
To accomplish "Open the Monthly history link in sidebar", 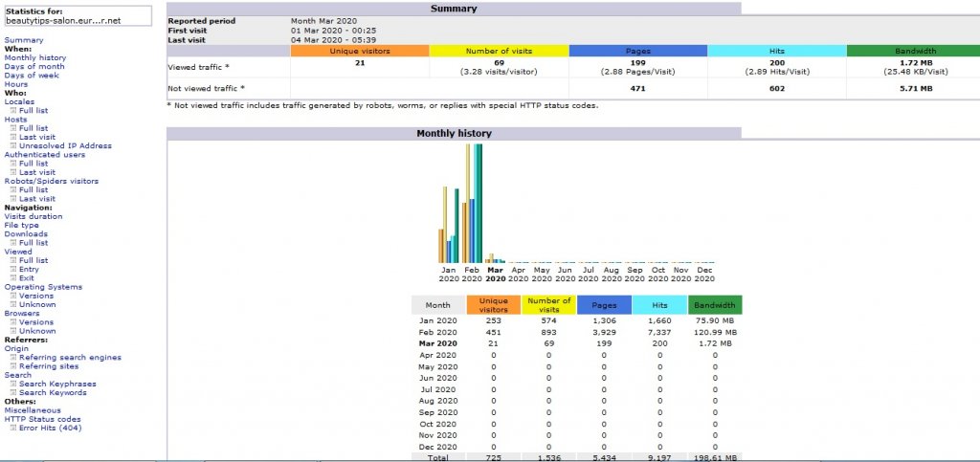I will click(x=34, y=57).
